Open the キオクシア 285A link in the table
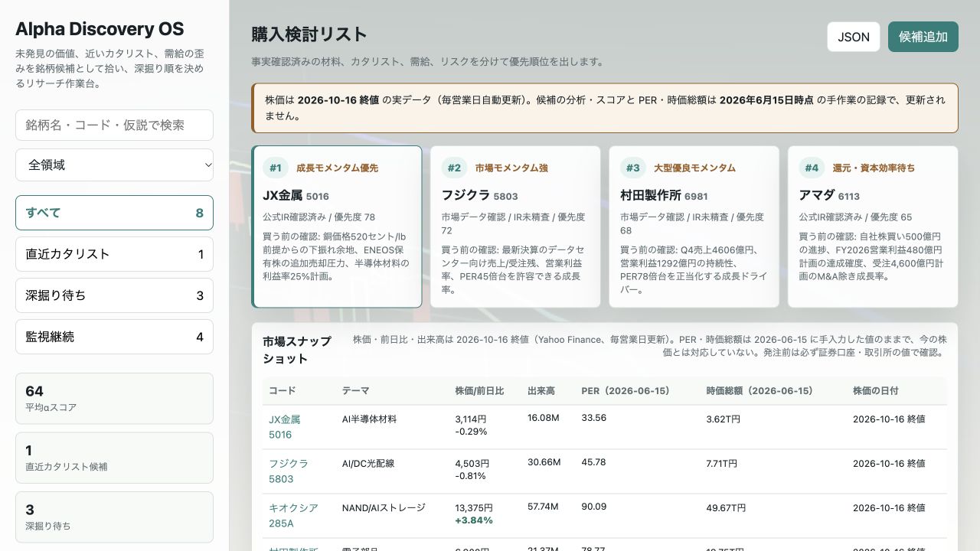The width and height of the screenshot is (980, 551). click(x=293, y=516)
